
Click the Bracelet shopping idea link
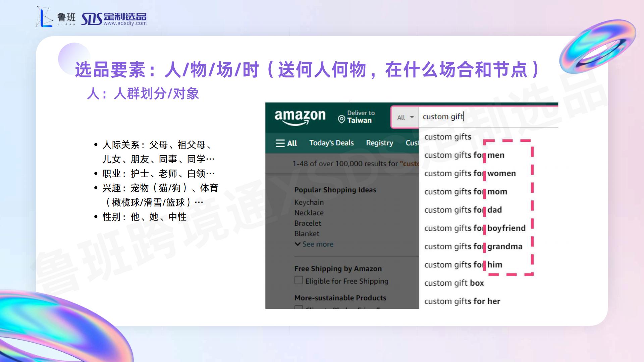click(x=308, y=223)
